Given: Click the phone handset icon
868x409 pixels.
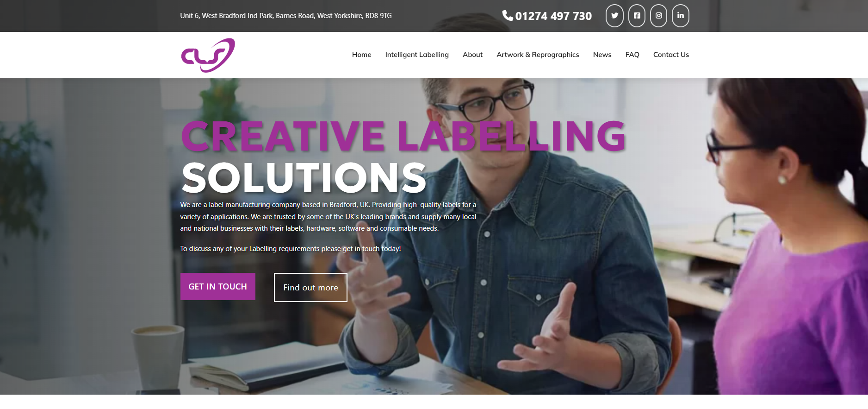Looking at the screenshot, I should click(x=508, y=16).
